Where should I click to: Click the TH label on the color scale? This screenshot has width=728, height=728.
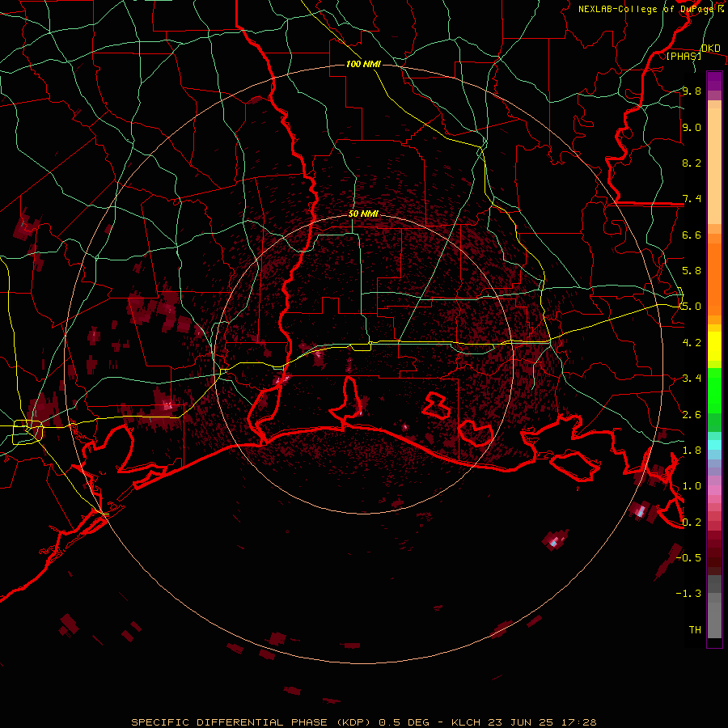695,630
